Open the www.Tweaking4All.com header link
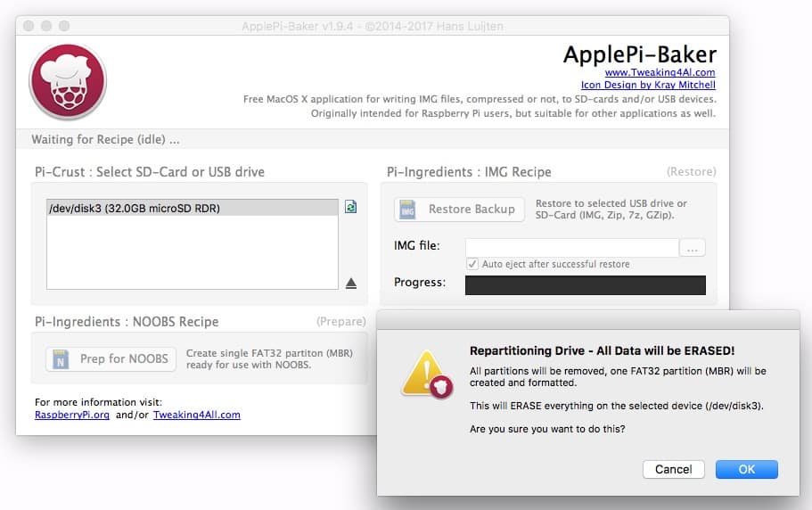812x510 pixels. coord(660,72)
